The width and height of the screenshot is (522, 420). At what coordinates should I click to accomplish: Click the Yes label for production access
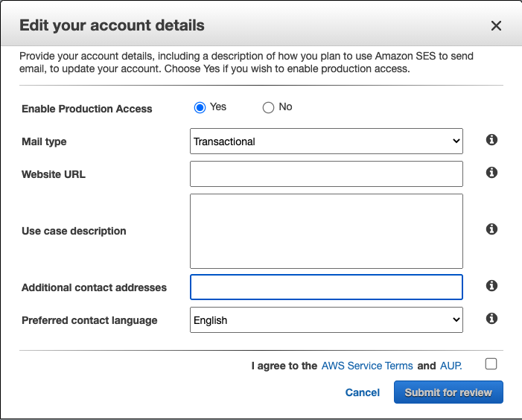click(x=218, y=107)
